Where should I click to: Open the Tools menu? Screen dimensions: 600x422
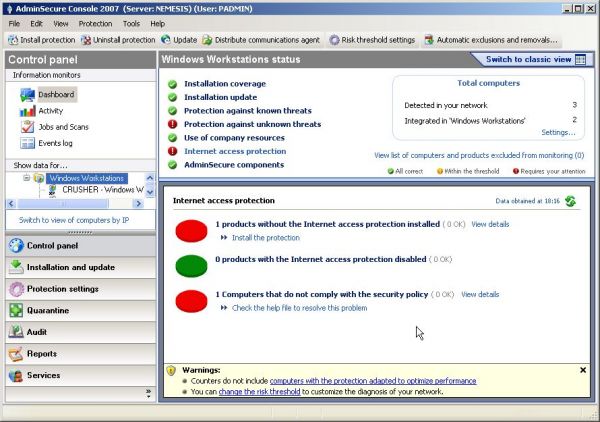pyautogui.click(x=131, y=24)
